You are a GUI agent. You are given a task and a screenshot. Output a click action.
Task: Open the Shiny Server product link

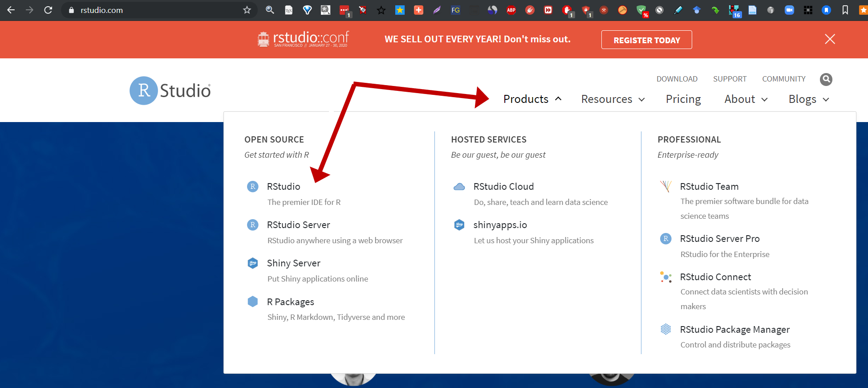293,263
